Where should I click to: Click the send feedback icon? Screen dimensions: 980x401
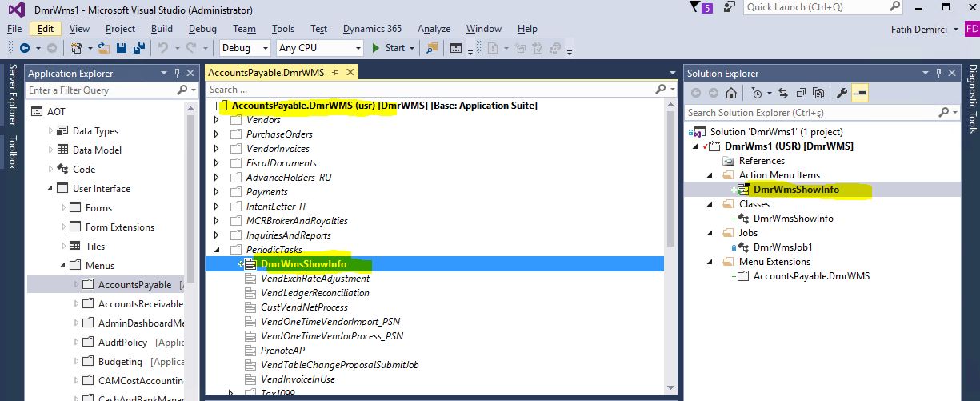point(730,8)
